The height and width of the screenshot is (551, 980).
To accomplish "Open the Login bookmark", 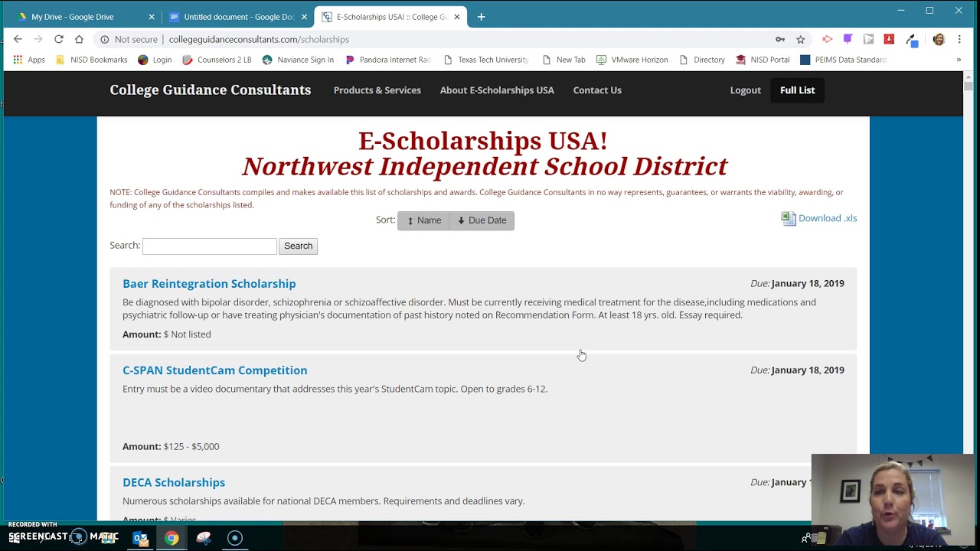I will [155, 60].
